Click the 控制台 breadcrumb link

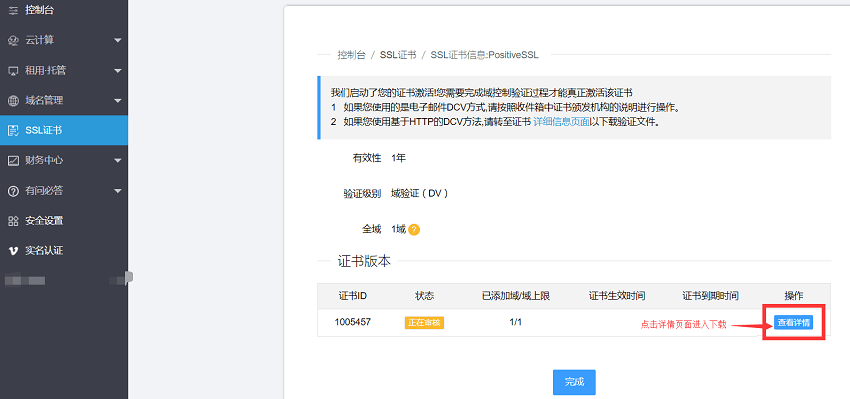351,55
